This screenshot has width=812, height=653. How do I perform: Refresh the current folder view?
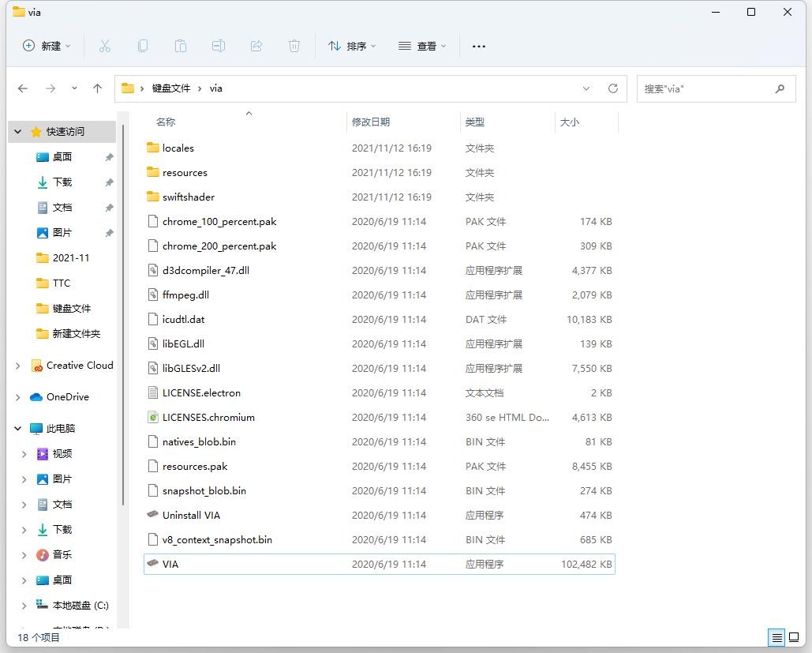coord(612,88)
